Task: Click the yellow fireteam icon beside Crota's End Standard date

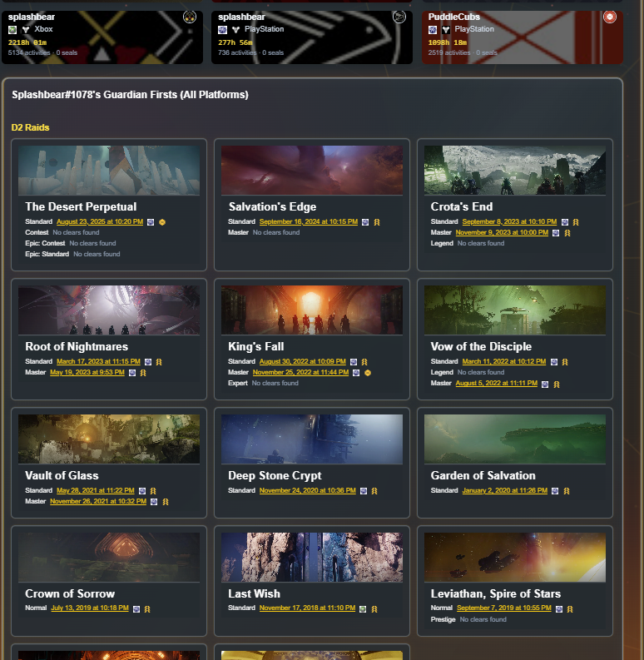Action: pyautogui.click(x=576, y=222)
